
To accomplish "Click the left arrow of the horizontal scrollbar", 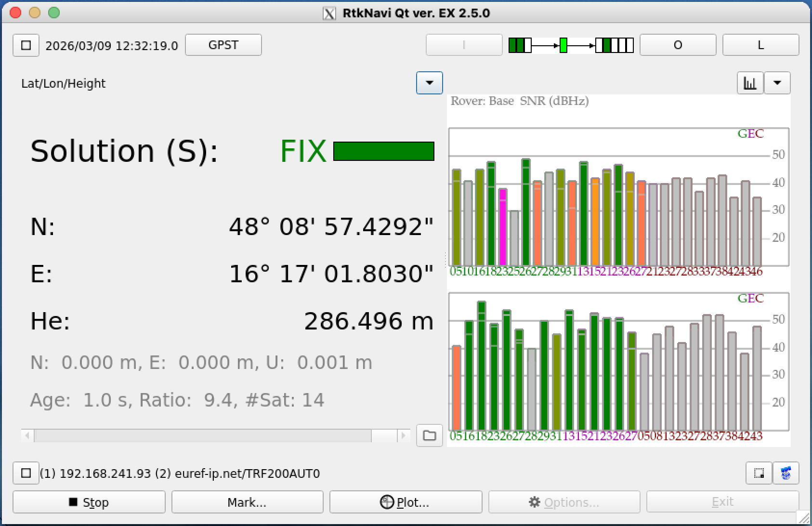I will click(x=27, y=435).
